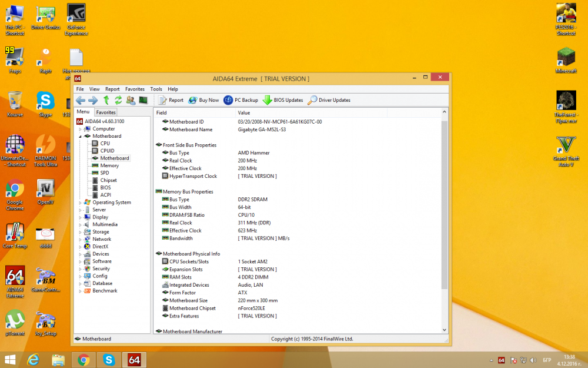The width and height of the screenshot is (588, 368).
Task: Open DAEMON Tools Ultra desktop icon
Action: click(x=45, y=151)
